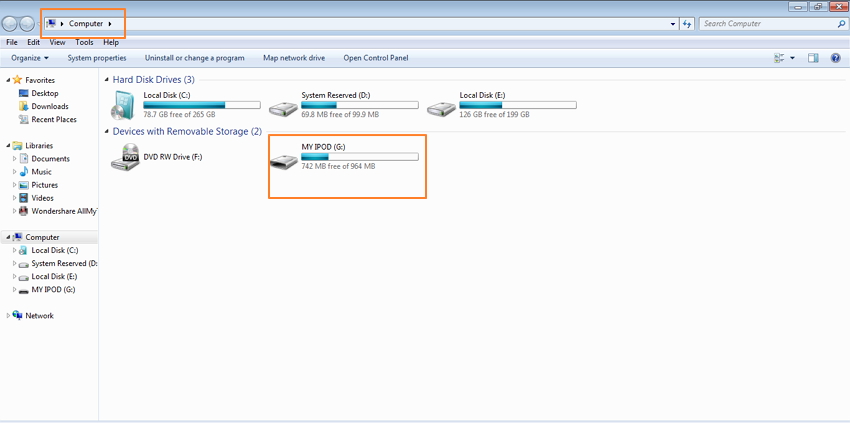Click the Local Disk (C:) drive icon
The width and height of the screenshot is (850, 423).
126,103
